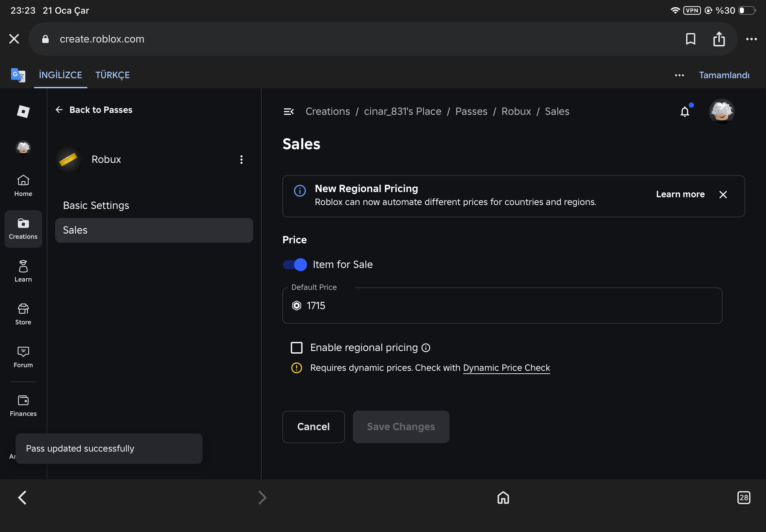Click the Wi-Fi status icon
Screen dimensions: 766x532
click(x=675, y=10)
